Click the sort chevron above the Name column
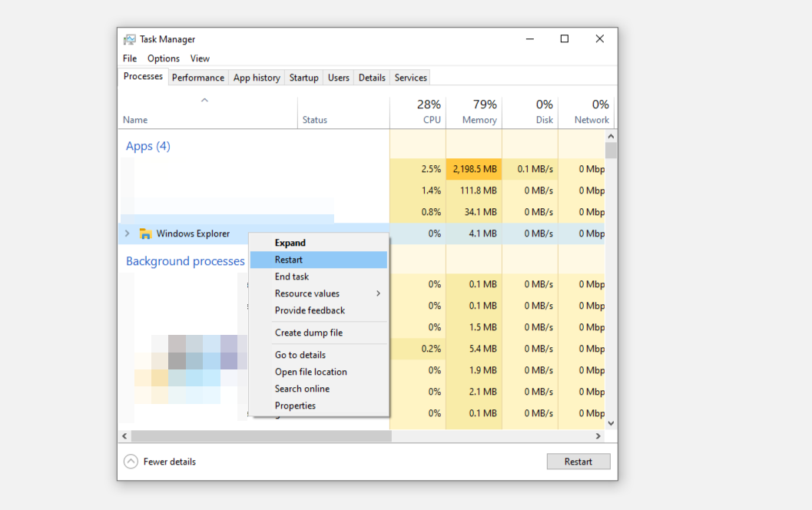The height and width of the screenshot is (510, 812). (204, 100)
